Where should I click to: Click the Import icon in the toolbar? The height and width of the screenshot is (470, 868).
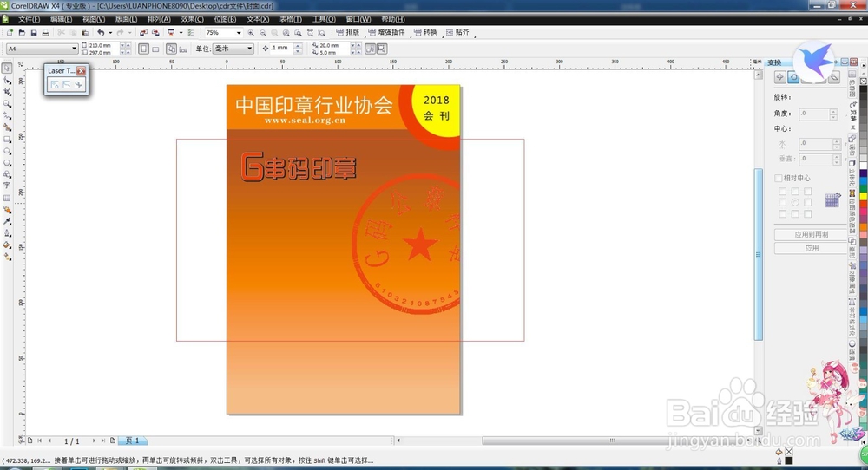tap(143, 33)
